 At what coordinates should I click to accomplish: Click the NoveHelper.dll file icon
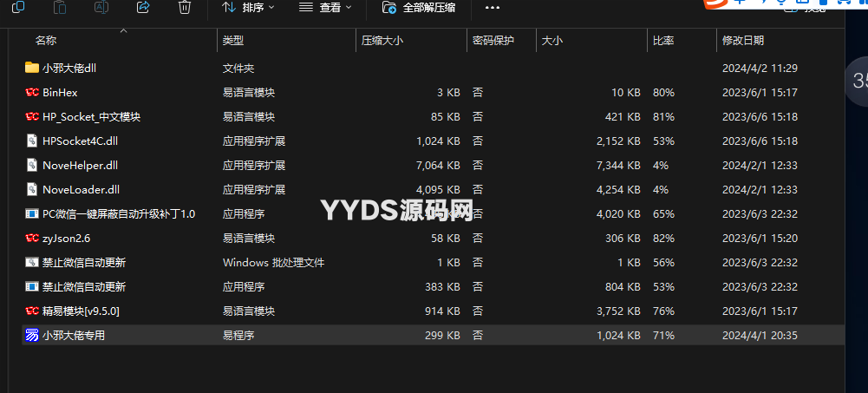point(32,165)
